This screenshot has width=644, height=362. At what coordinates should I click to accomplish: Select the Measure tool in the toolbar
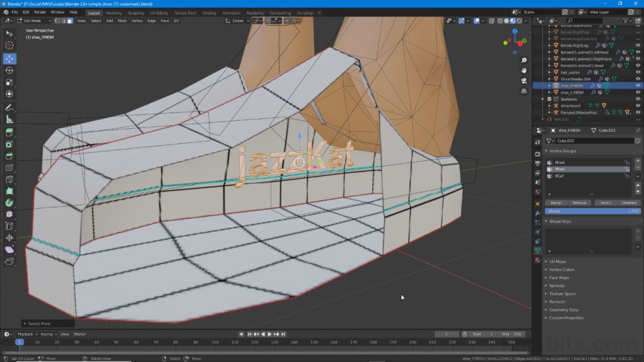(x=9, y=119)
